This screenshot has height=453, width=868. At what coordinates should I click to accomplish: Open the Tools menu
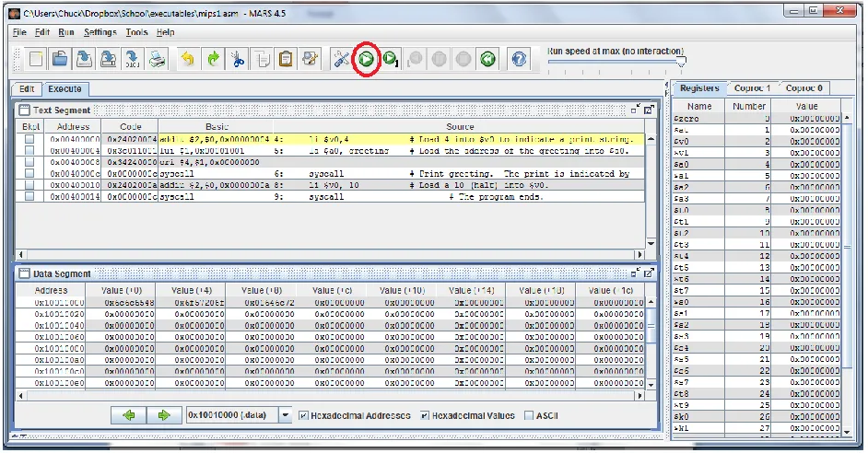136,32
